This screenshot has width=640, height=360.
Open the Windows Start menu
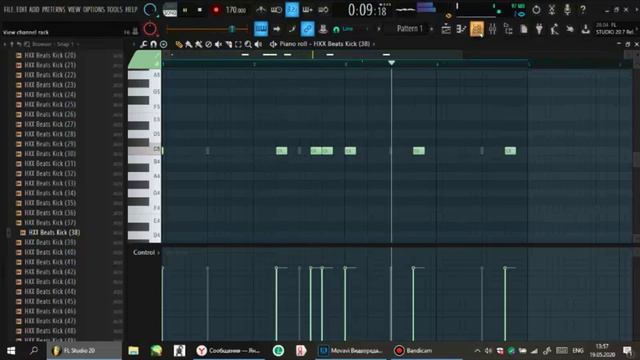11,351
